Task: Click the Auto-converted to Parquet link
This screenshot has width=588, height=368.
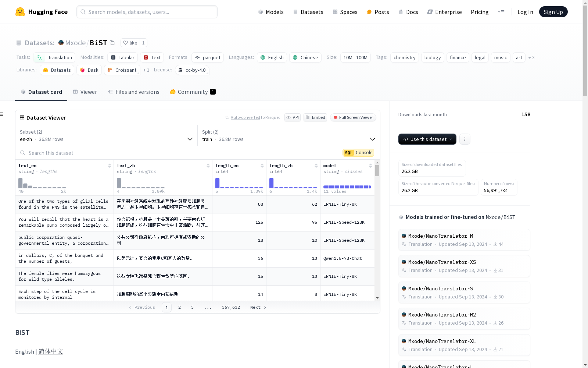Action: coord(252,117)
